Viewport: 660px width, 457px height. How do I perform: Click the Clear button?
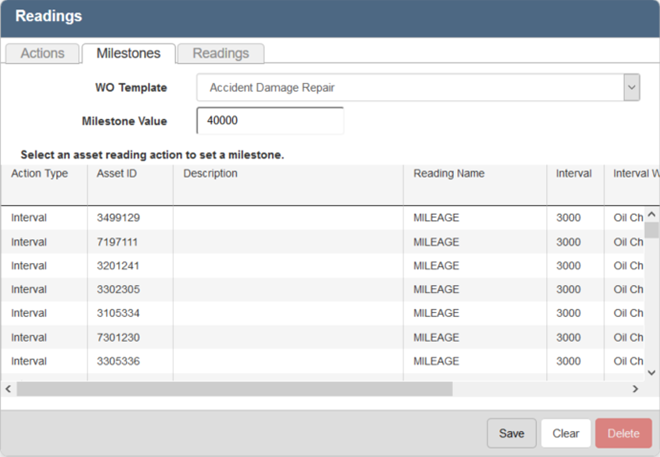pyautogui.click(x=565, y=433)
